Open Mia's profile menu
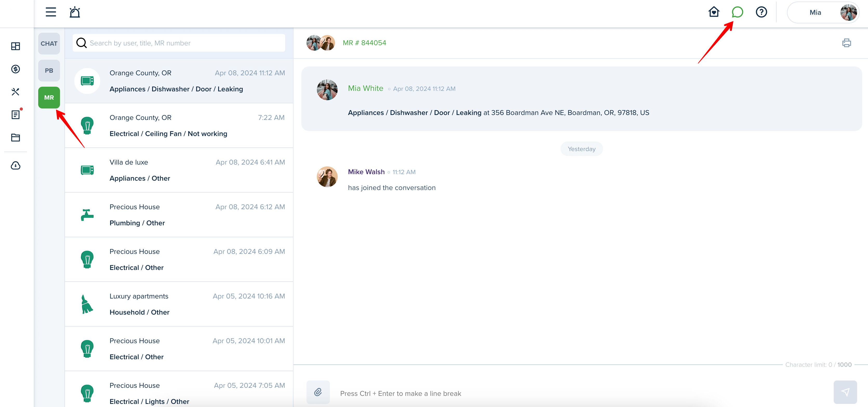The image size is (868, 407). click(x=823, y=12)
